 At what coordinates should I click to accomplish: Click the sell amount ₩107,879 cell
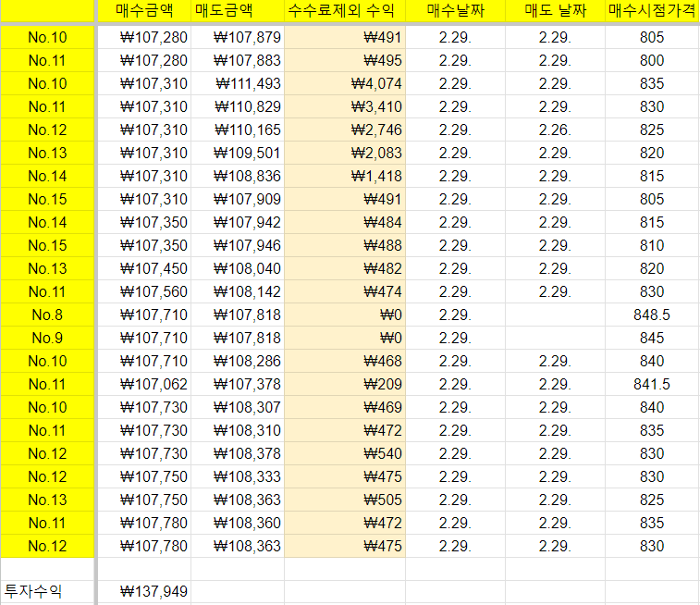238,37
